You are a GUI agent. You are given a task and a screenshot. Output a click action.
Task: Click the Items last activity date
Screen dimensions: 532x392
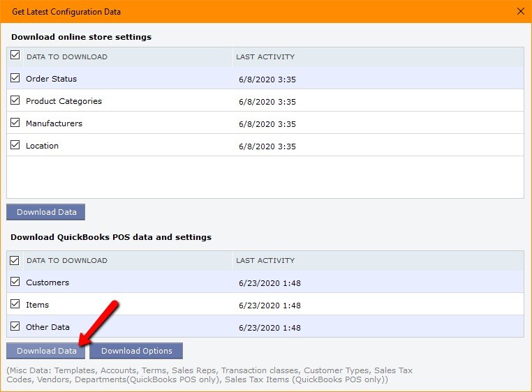(x=269, y=306)
